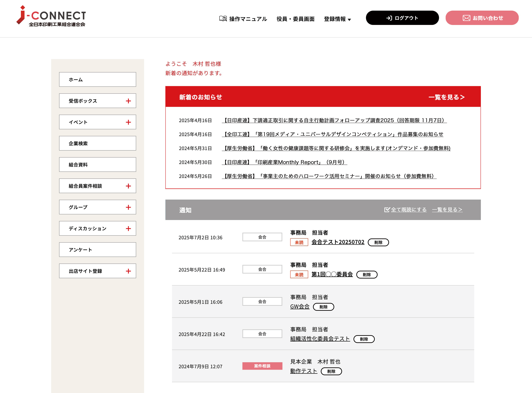Delete the 会合テスト20250702 notification
Viewport: 532px width, 393px height.
coord(378,242)
